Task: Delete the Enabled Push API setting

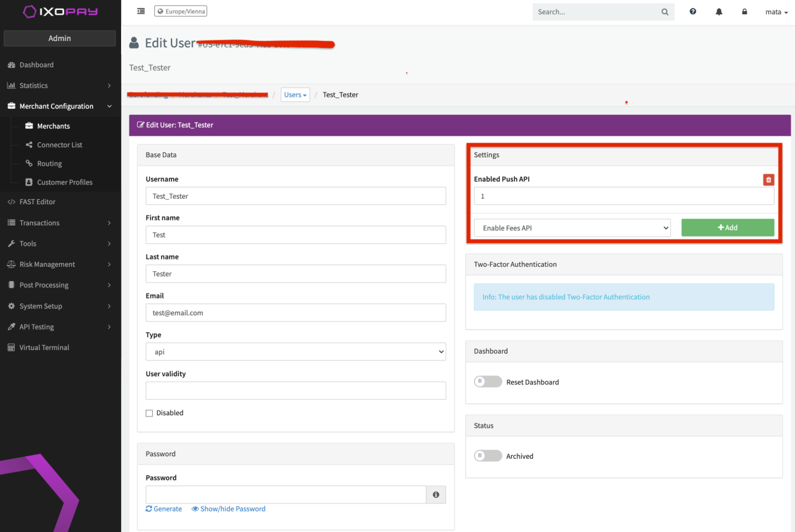Action: 768,179
